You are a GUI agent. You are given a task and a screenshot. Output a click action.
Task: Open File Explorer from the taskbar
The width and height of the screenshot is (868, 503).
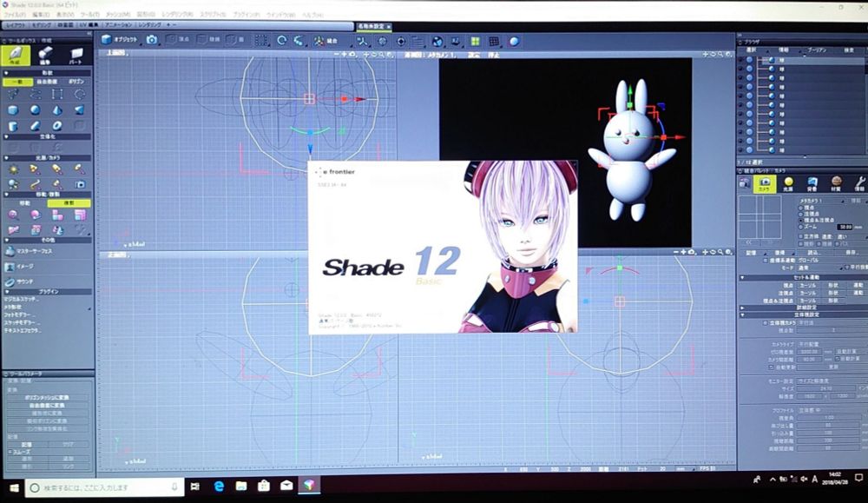coord(241,486)
